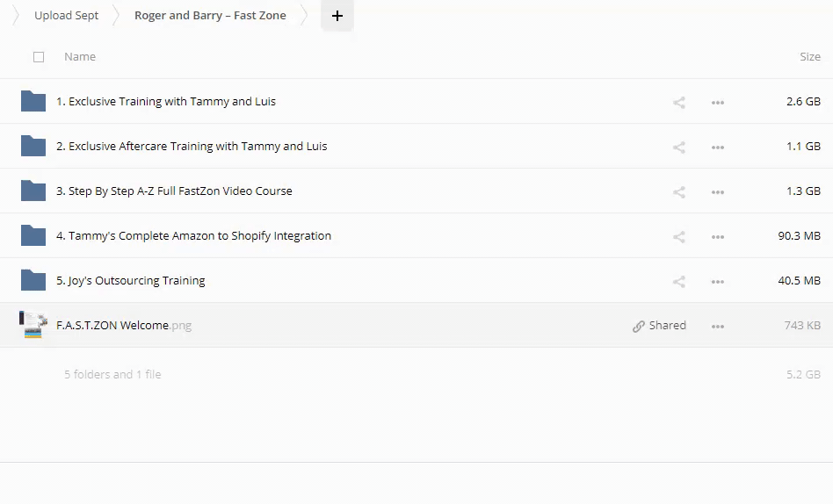Navigate to Upload Sept breadcrumb
This screenshot has height=504, width=833.
point(67,16)
